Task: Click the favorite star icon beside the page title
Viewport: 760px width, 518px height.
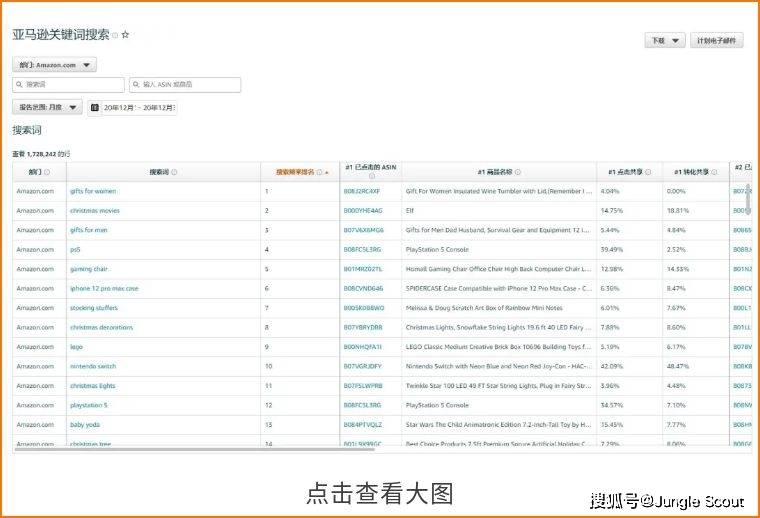Action: pyautogui.click(x=125, y=35)
